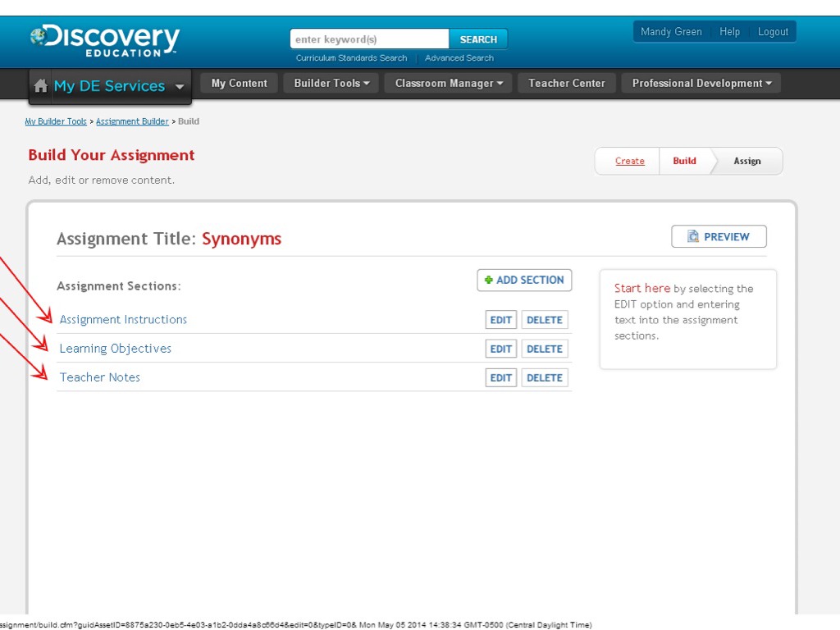
Task: Open the Builder Tools dropdown menu
Action: tap(331, 83)
